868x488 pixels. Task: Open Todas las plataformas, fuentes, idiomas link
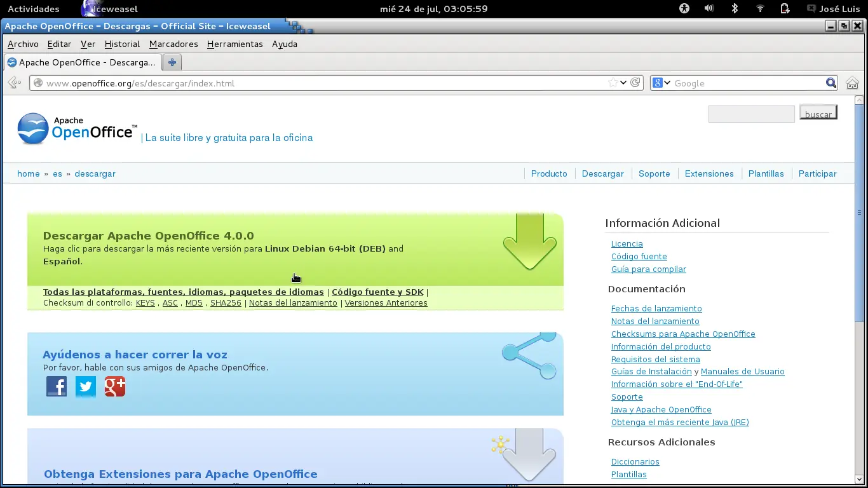184,292
